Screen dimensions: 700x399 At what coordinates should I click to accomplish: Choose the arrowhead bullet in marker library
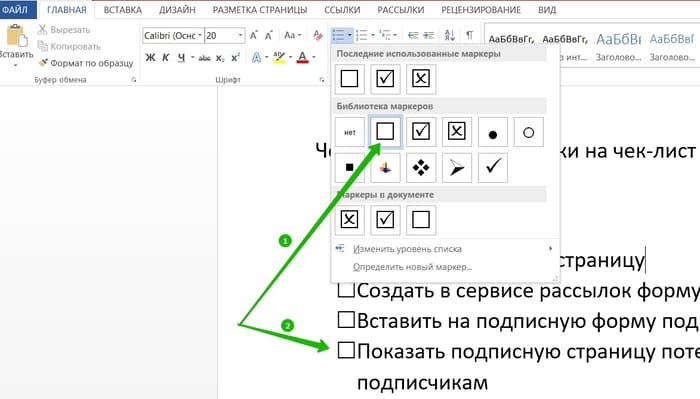click(457, 168)
